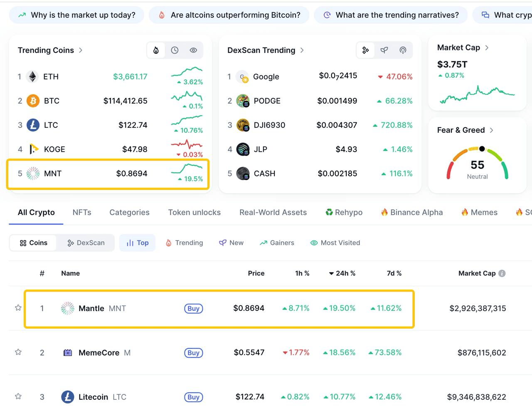Screen dimensions: 532x413
Task: Star Litecoin to add to watchlist
Action: click(x=18, y=396)
